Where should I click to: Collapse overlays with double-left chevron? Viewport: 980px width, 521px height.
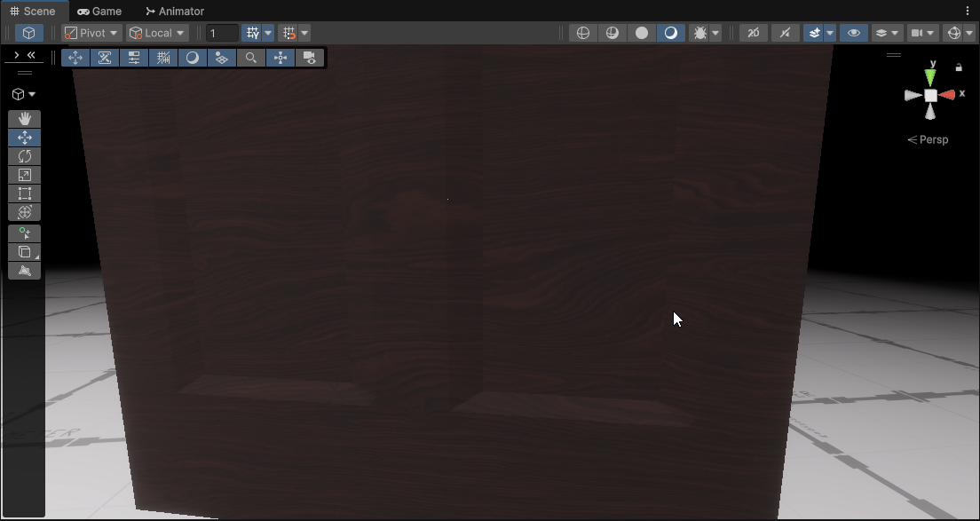pyautogui.click(x=30, y=55)
